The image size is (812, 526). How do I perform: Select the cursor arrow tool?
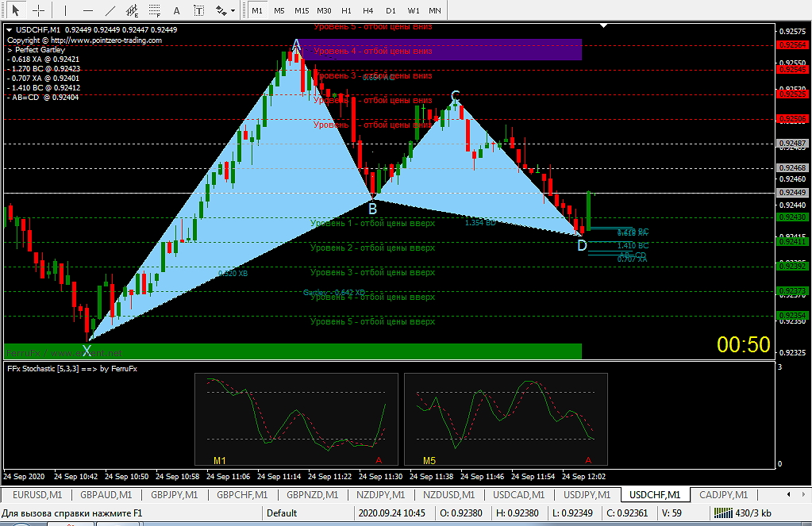16,10
